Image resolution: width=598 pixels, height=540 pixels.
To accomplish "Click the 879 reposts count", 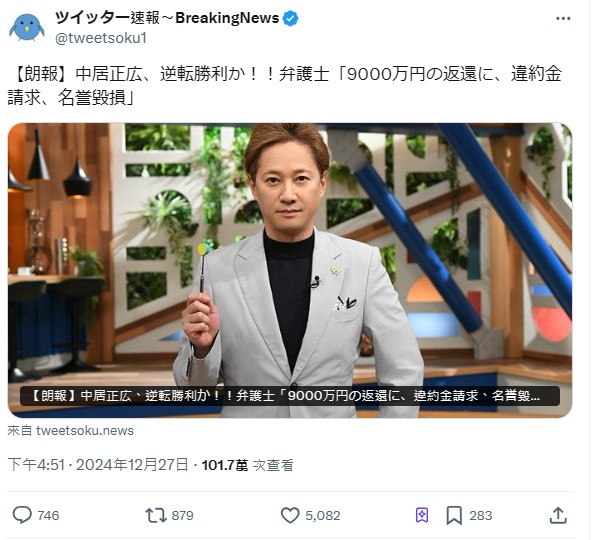I will [x=182, y=516].
